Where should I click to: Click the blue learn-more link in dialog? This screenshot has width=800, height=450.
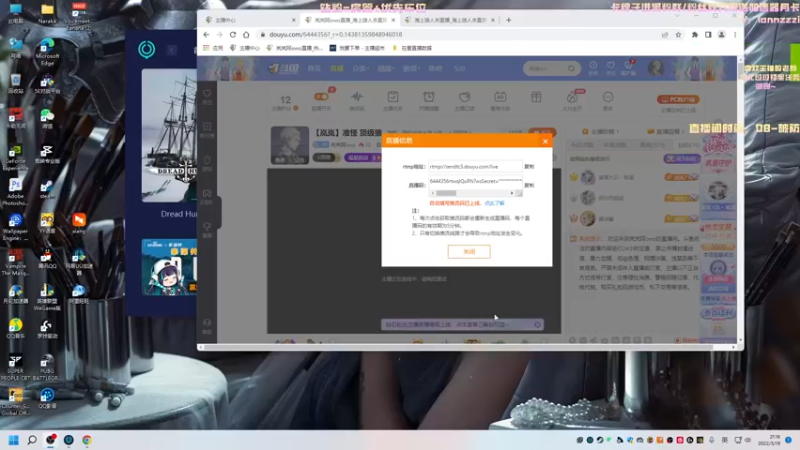click(x=494, y=203)
